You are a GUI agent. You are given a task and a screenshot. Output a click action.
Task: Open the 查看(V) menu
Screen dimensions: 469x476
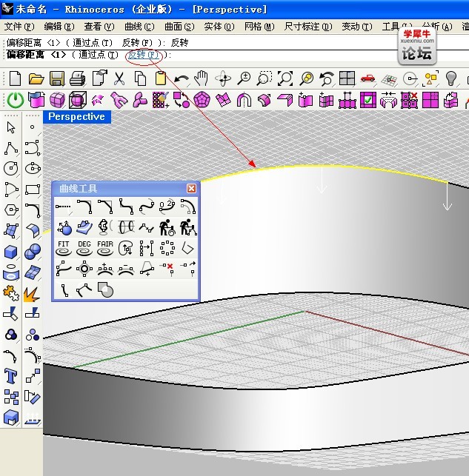point(99,27)
